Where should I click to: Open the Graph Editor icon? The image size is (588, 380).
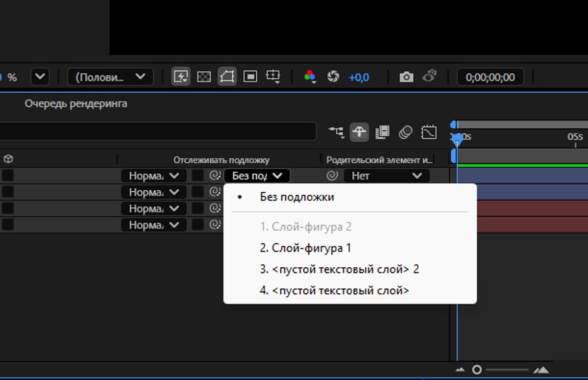429,132
